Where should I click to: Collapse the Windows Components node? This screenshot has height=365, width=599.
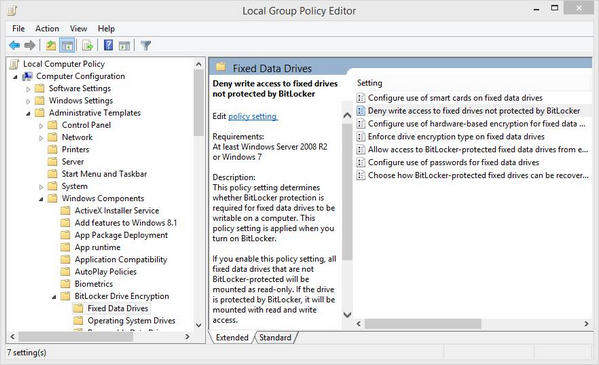[41, 200]
